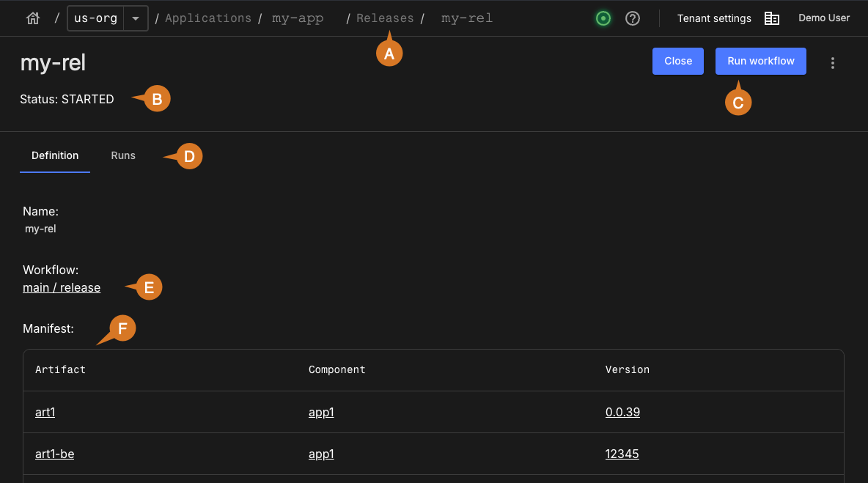Open the my-app breadcrumb link

(298, 18)
